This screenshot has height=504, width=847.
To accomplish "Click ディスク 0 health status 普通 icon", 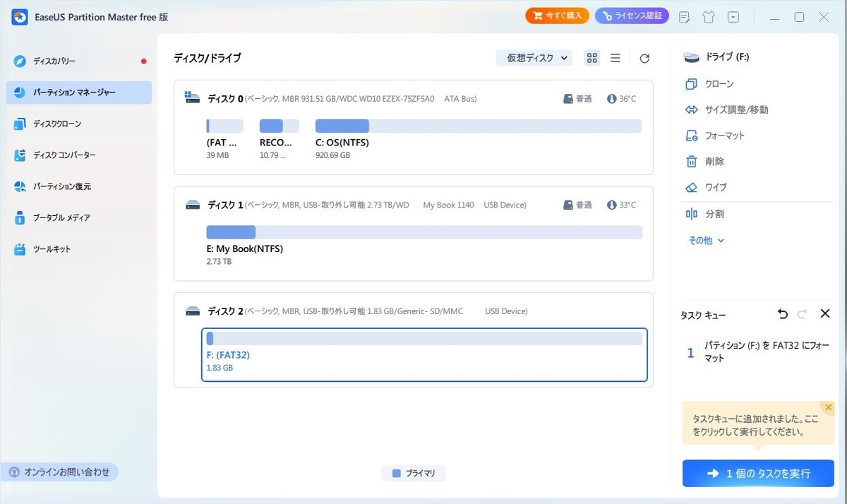I will point(568,99).
